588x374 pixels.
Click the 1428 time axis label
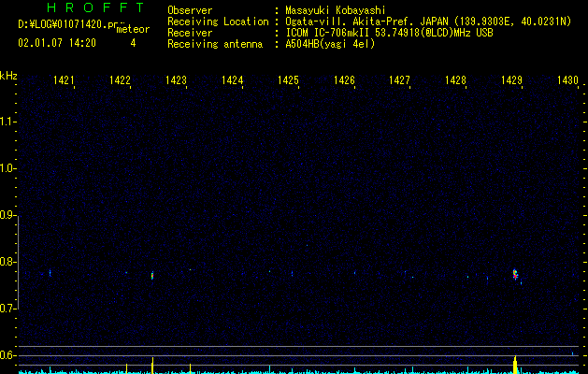tap(455, 80)
